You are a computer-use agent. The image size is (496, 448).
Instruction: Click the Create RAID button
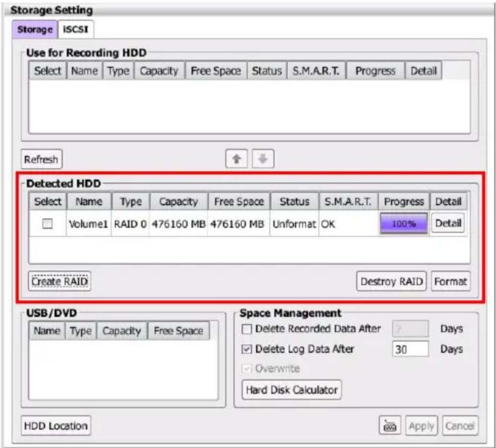point(59,281)
